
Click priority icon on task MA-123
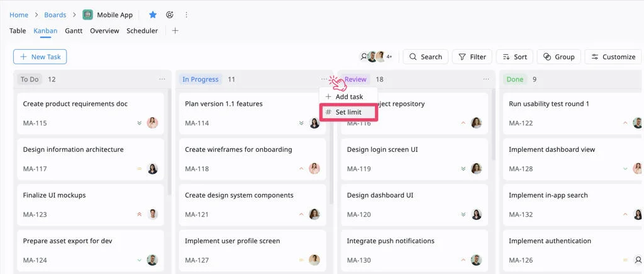[x=140, y=214]
